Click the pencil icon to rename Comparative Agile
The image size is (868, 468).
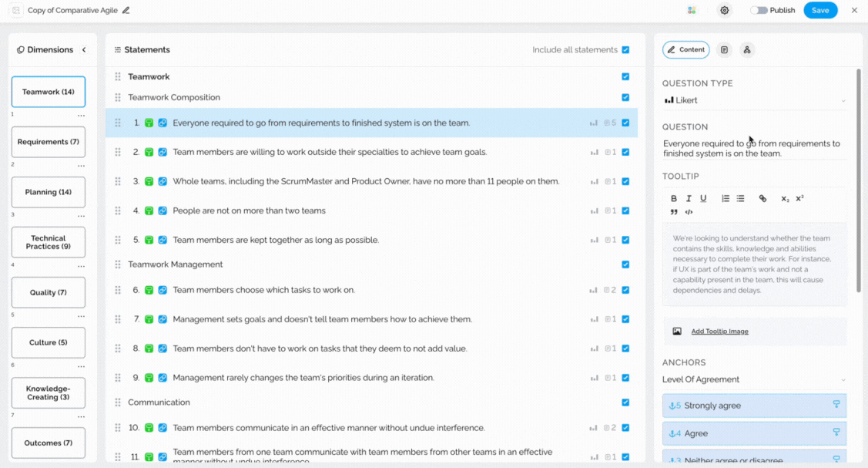126,11
